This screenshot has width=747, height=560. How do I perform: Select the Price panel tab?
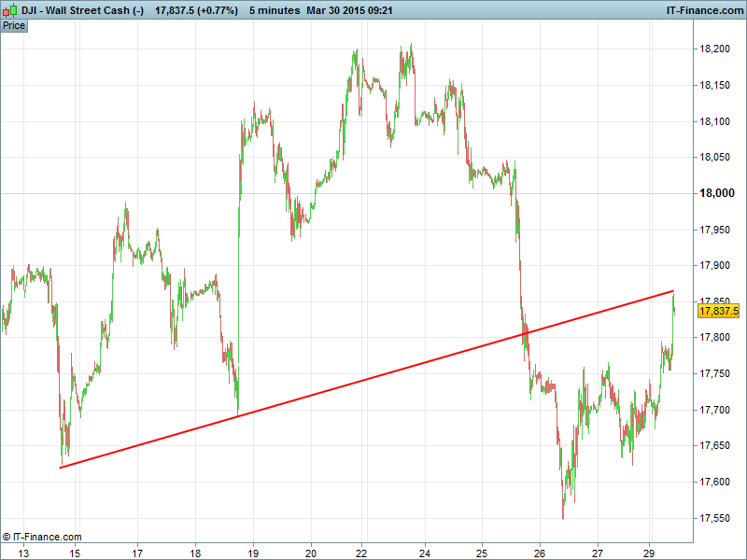(14, 25)
